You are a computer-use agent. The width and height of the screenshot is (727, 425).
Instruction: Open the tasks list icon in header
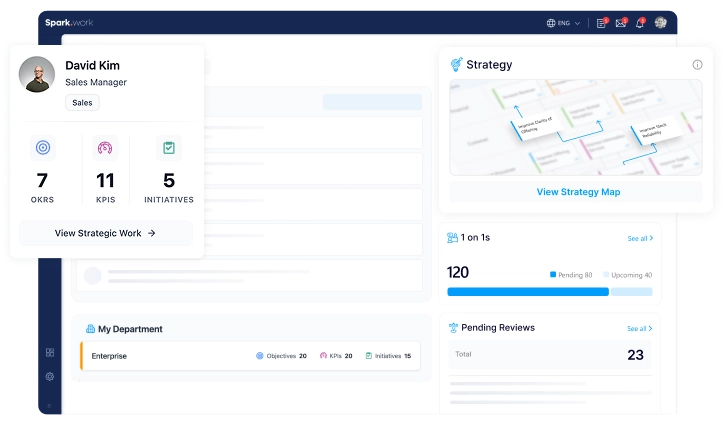(x=601, y=23)
